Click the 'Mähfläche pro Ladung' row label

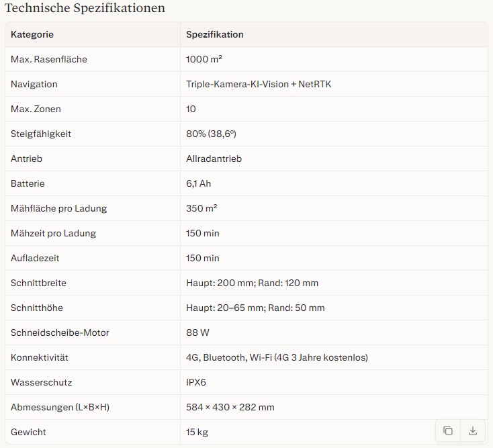coord(58,208)
